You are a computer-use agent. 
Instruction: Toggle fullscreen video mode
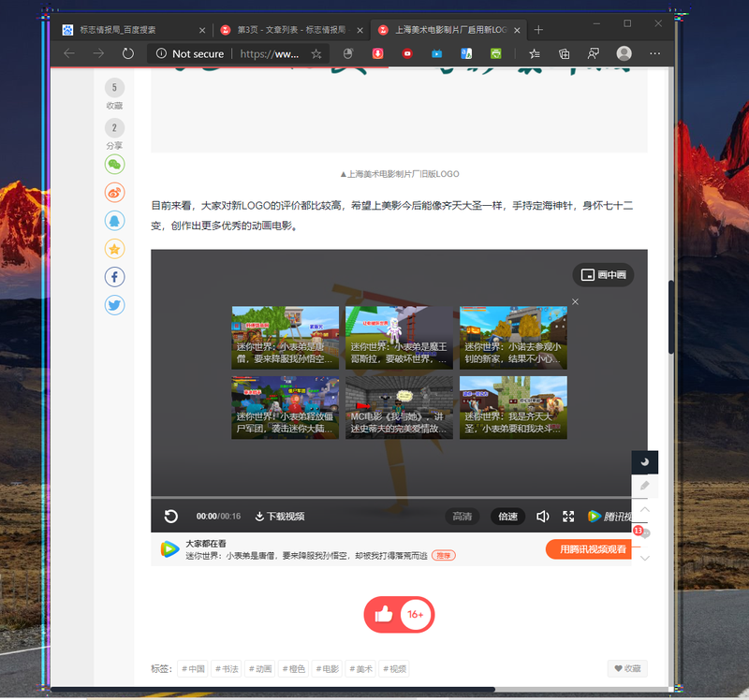click(568, 517)
